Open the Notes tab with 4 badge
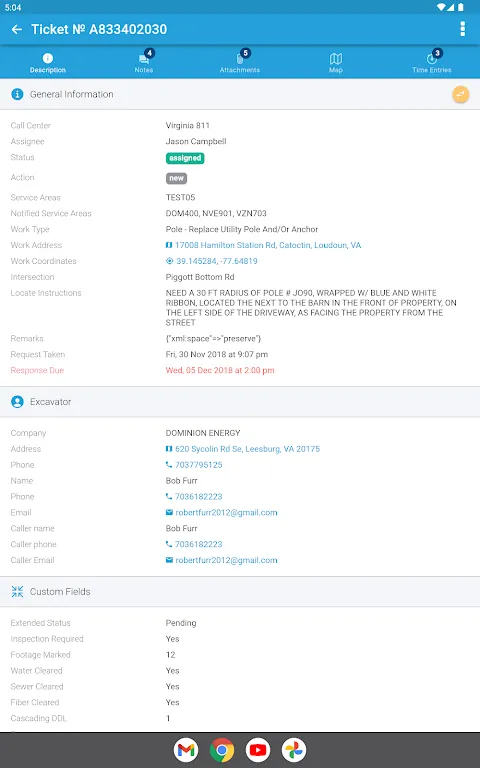Viewport: 480px width, 768px height. point(144,62)
